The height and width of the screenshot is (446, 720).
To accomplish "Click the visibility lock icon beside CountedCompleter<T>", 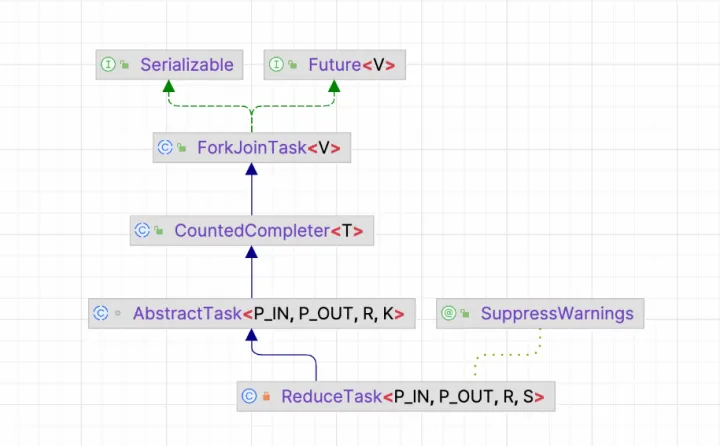I will [x=159, y=231].
